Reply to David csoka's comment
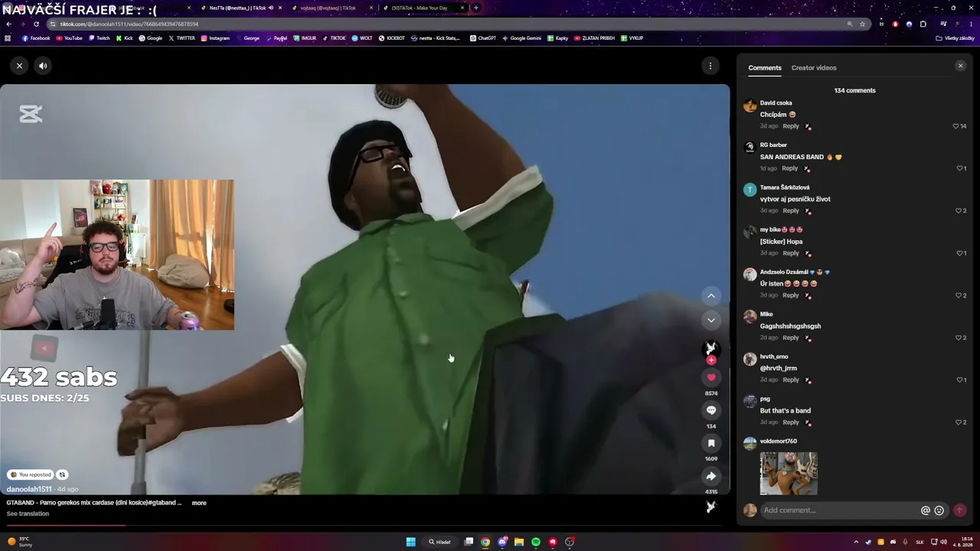Screen dimensions: 980x551 (x=791, y=126)
